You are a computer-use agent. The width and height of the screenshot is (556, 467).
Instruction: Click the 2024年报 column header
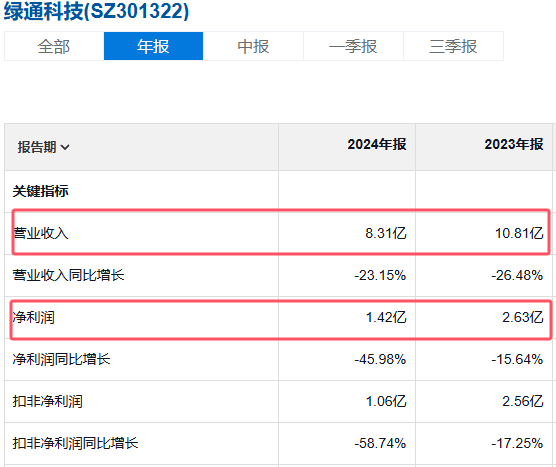pos(377,144)
